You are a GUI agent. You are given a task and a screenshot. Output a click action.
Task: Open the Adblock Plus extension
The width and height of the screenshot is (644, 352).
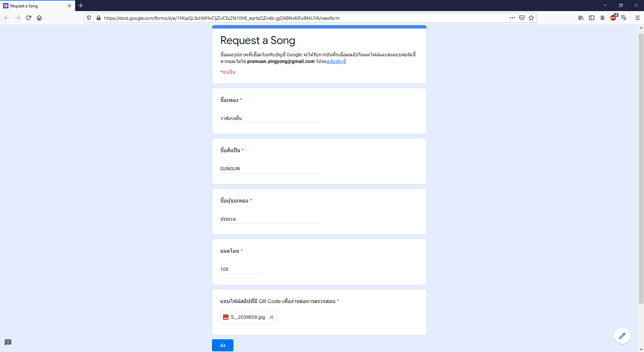[x=613, y=18]
